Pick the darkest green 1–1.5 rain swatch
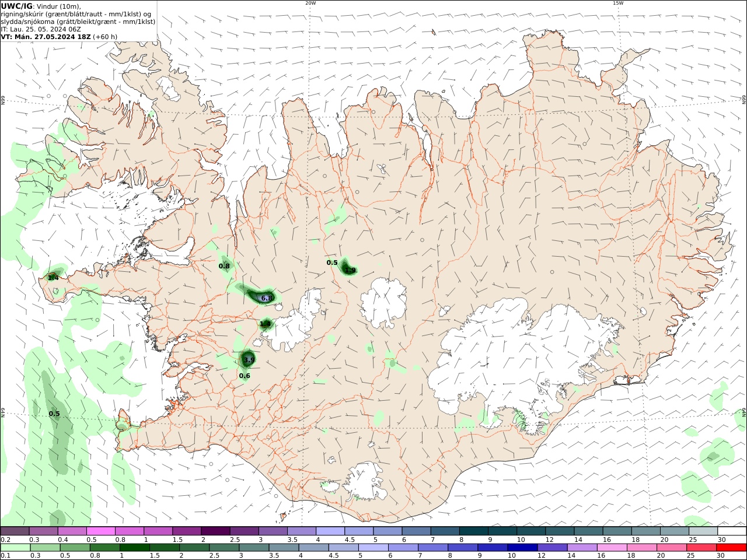 [134, 548]
